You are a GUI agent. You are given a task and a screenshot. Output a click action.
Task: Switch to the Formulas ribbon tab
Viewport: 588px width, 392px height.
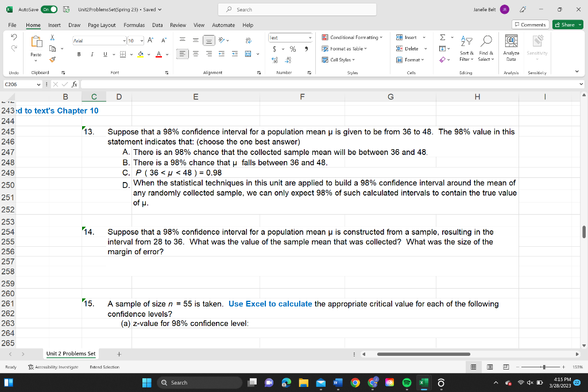click(134, 25)
